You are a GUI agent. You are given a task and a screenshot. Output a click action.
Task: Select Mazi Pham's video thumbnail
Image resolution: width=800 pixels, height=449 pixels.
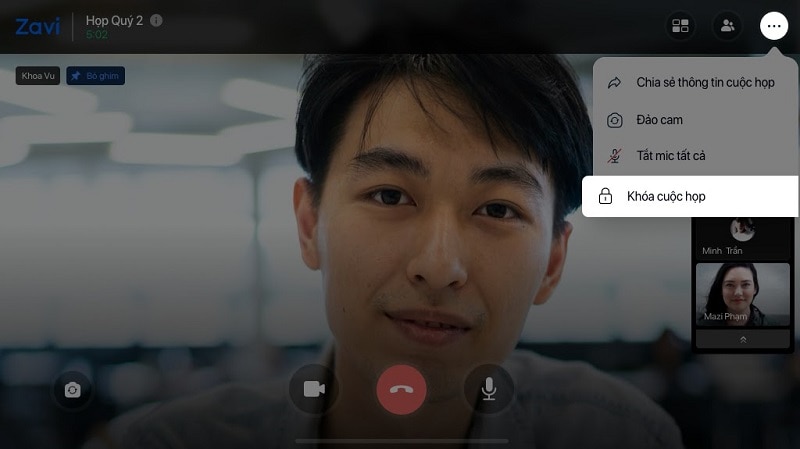pyautogui.click(x=742, y=293)
